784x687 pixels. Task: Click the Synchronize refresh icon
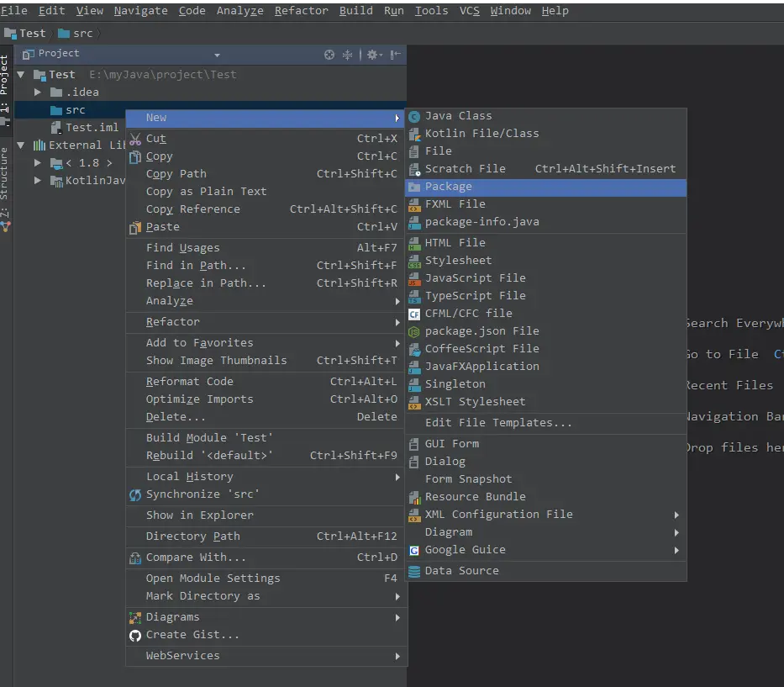[x=135, y=495]
